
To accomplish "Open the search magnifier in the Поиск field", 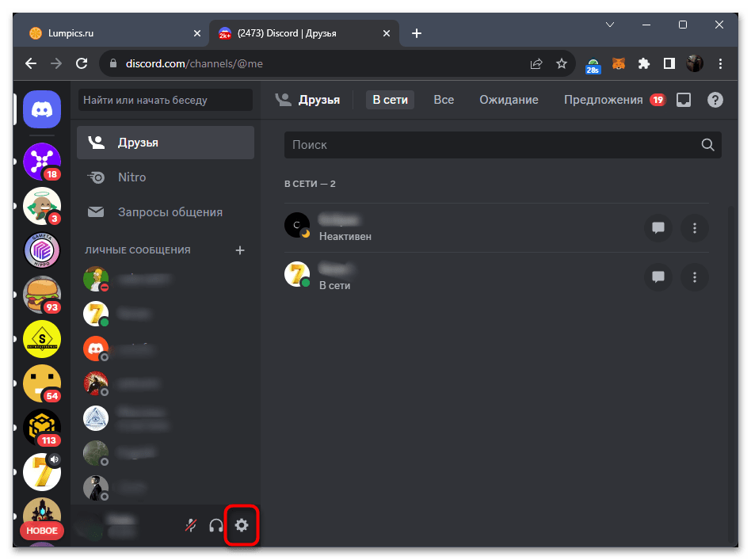I will pos(707,145).
